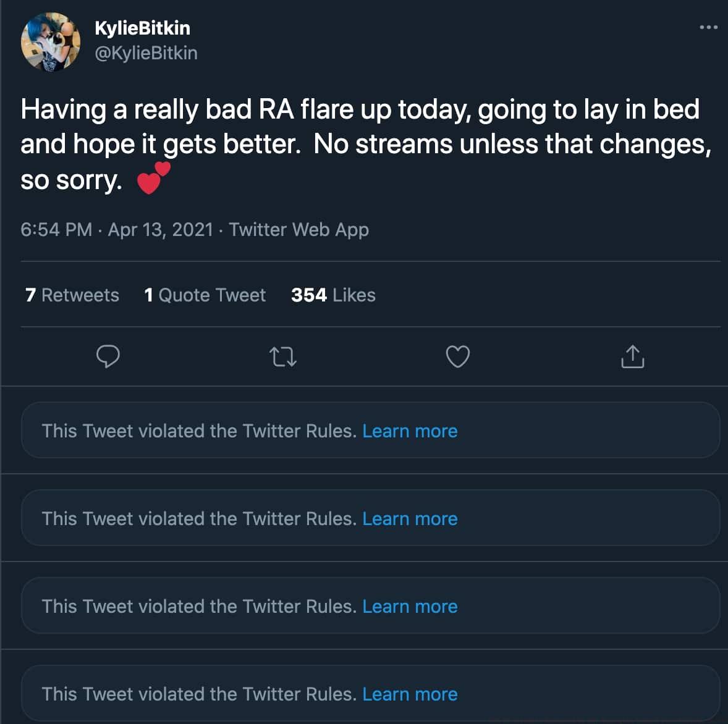Click the reply speech bubble icon
The height and width of the screenshot is (724, 728).
(108, 356)
